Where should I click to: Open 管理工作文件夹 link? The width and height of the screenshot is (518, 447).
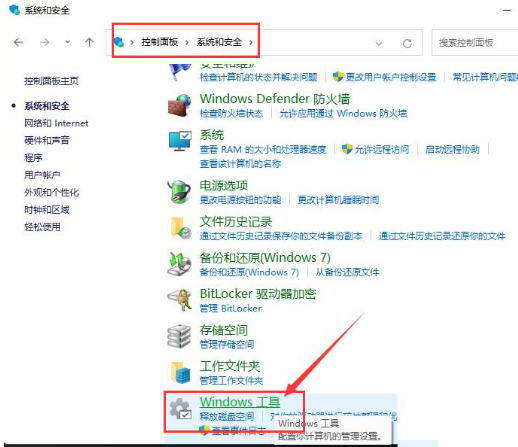(x=231, y=381)
